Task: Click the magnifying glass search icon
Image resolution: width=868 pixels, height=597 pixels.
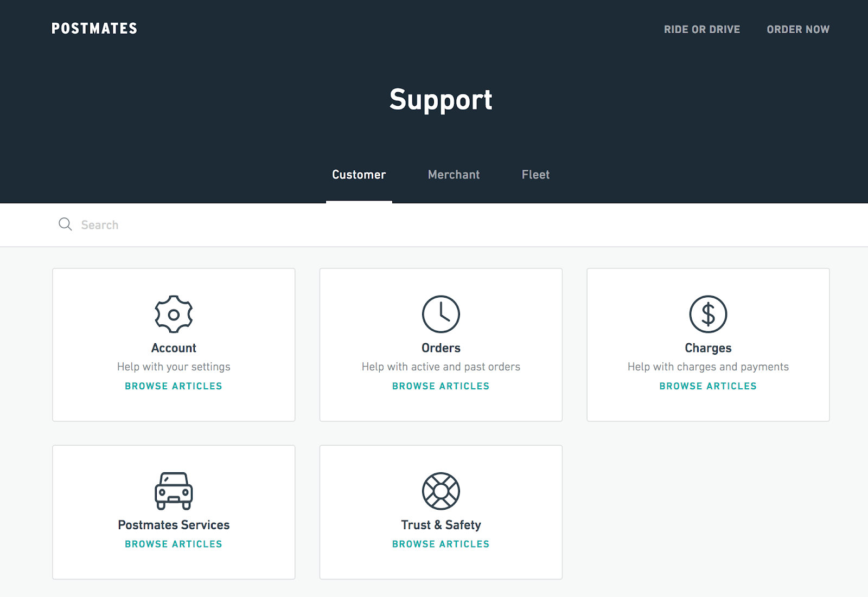Action: tap(65, 224)
